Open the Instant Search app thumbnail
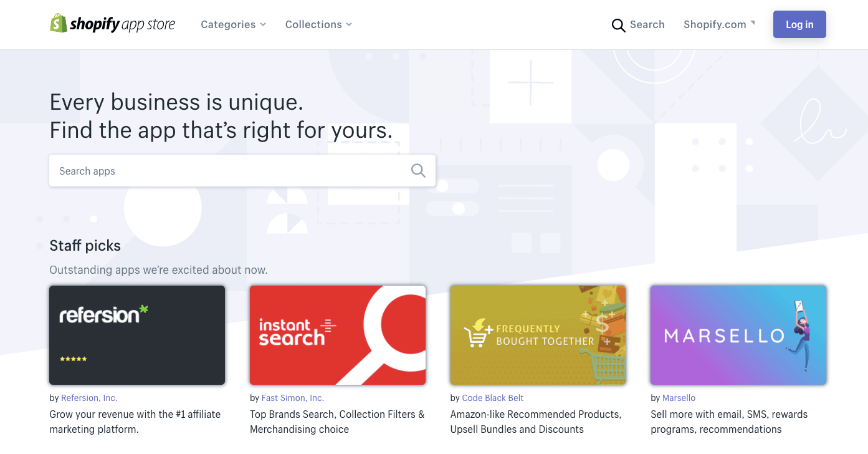 click(338, 335)
